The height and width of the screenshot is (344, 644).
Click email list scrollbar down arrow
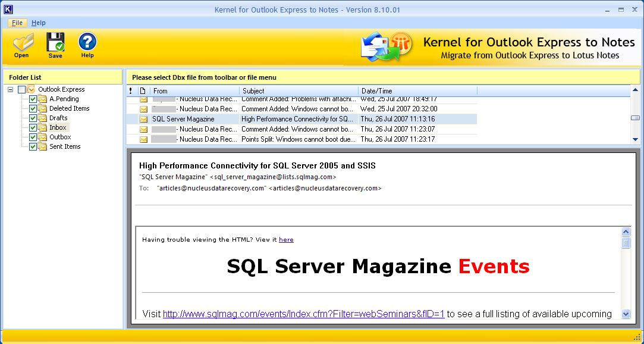pos(635,139)
